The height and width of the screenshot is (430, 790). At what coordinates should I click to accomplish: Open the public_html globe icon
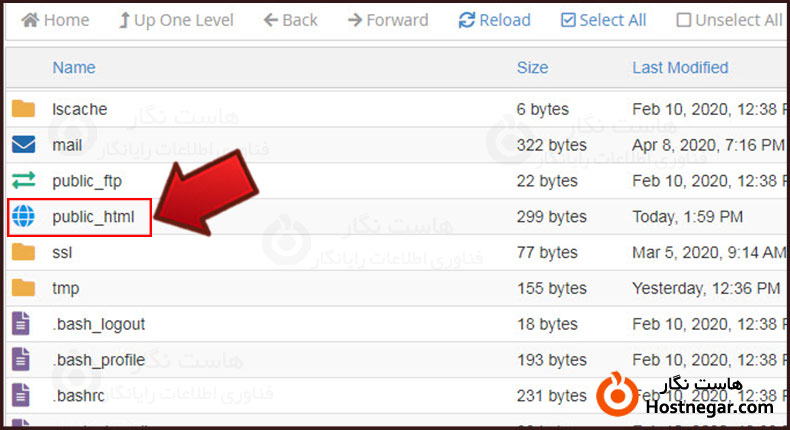[x=23, y=216]
